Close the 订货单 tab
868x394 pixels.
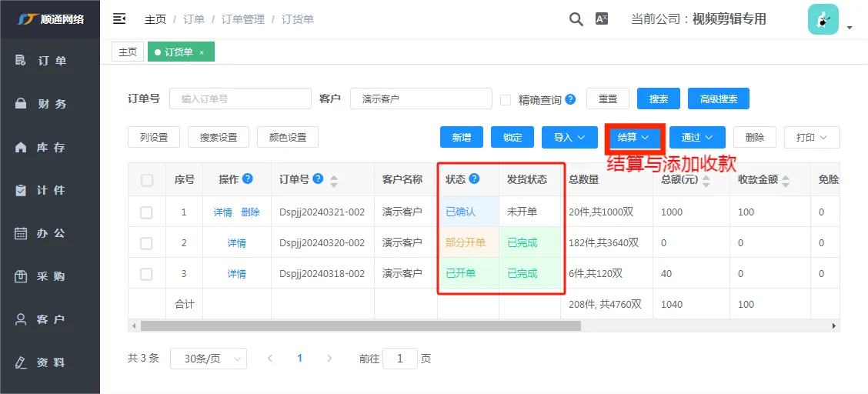point(202,52)
